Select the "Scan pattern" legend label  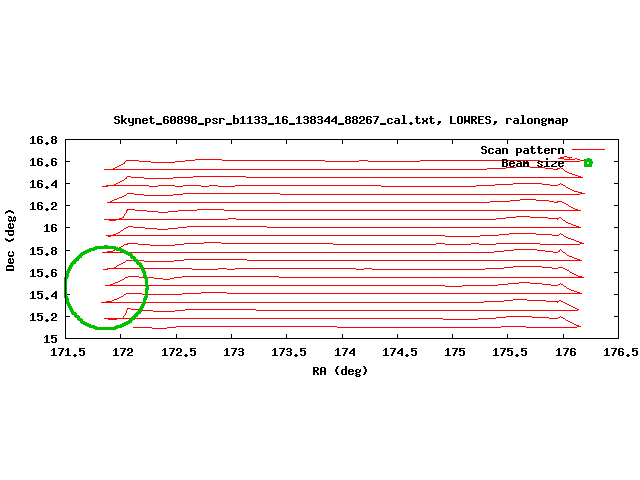pos(522,150)
